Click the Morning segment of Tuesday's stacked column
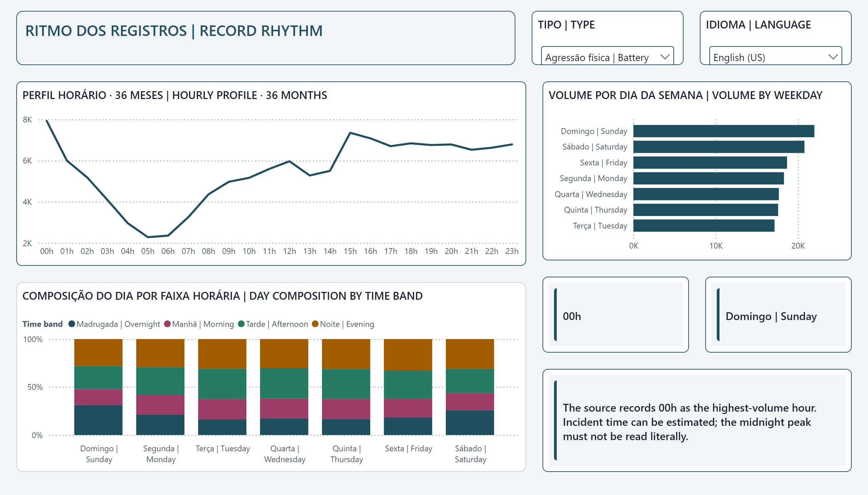 click(x=222, y=409)
